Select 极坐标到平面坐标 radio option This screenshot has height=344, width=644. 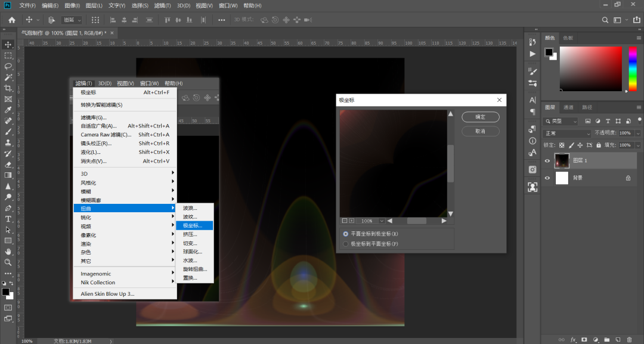coord(346,244)
